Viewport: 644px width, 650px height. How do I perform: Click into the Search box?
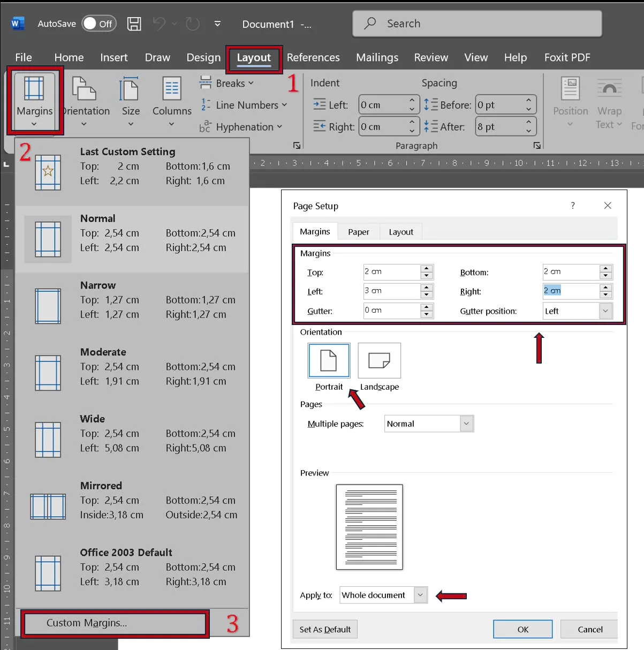(x=477, y=24)
